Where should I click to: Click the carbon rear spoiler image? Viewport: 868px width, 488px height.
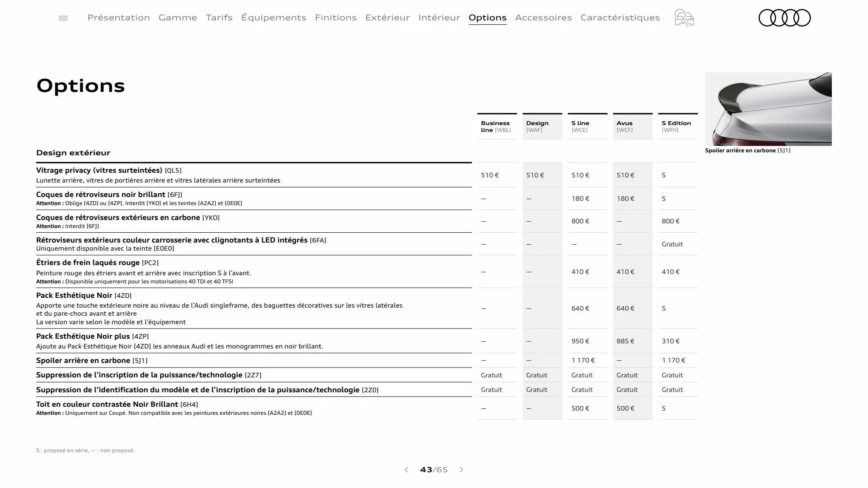(768, 109)
